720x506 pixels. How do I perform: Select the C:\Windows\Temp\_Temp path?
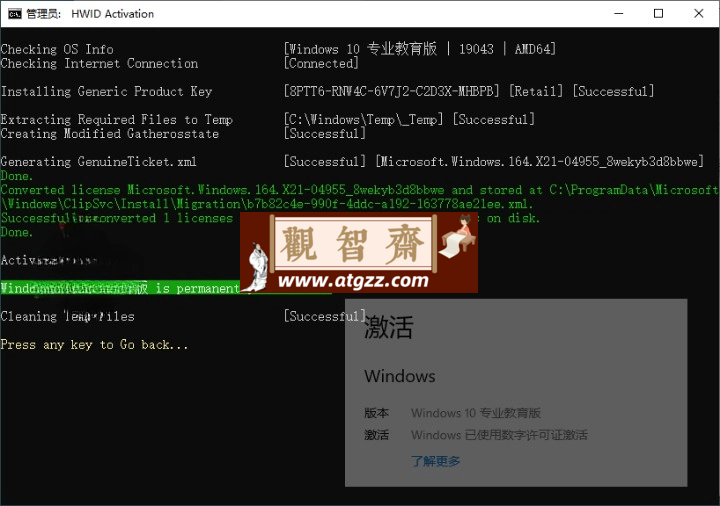click(x=363, y=119)
